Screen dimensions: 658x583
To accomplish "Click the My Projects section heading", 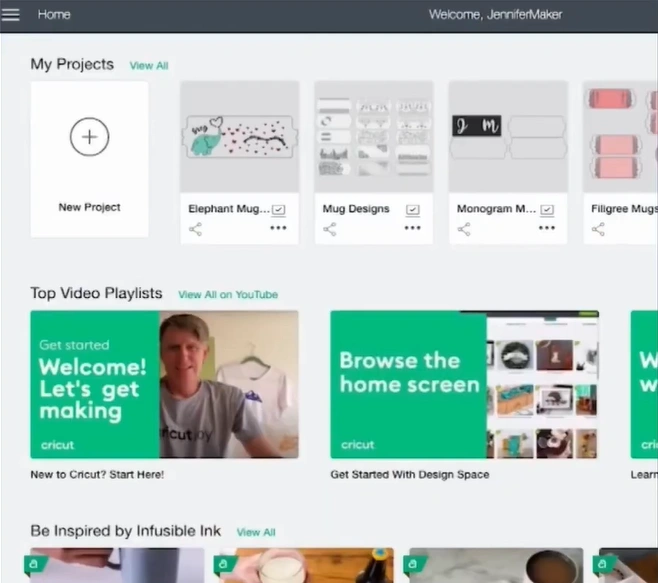I will [72, 64].
